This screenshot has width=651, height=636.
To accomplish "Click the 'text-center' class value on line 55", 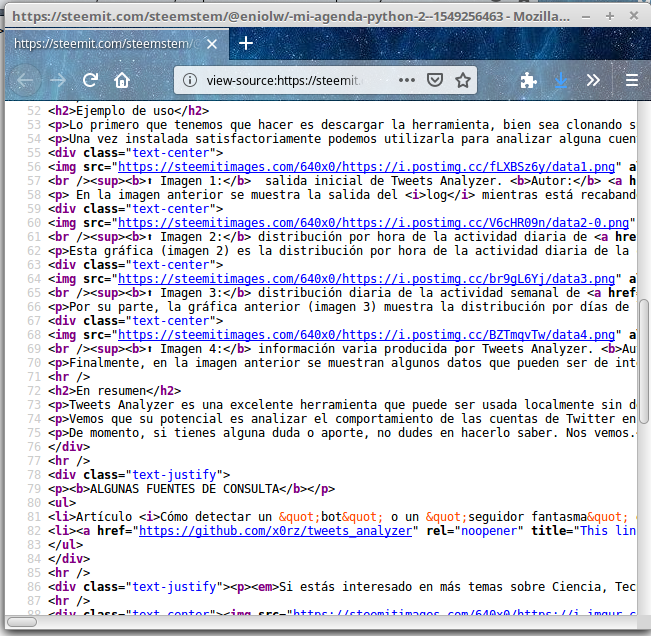I will coord(171,153).
